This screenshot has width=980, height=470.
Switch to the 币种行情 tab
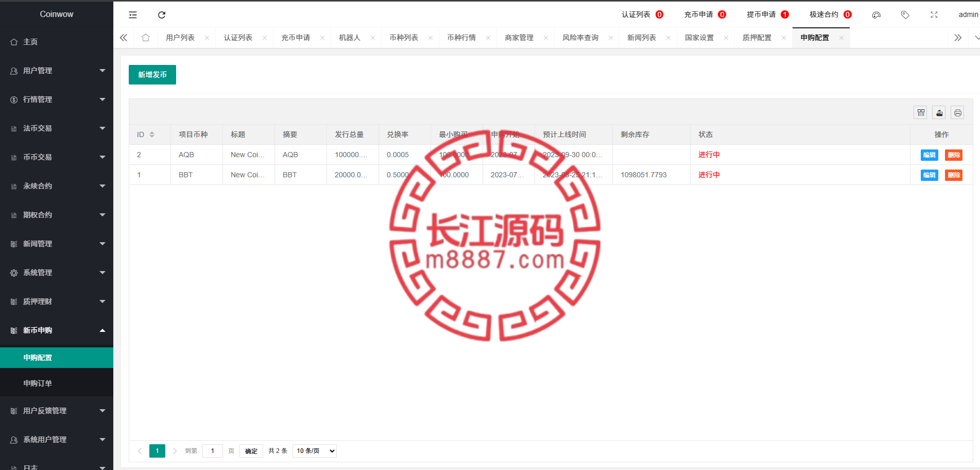tap(461, 38)
